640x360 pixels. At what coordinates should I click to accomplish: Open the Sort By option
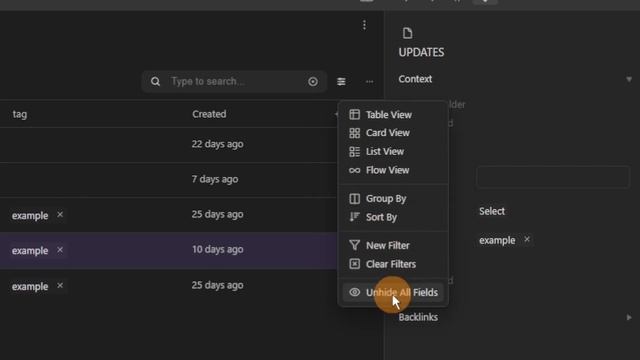(x=393, y=217)
